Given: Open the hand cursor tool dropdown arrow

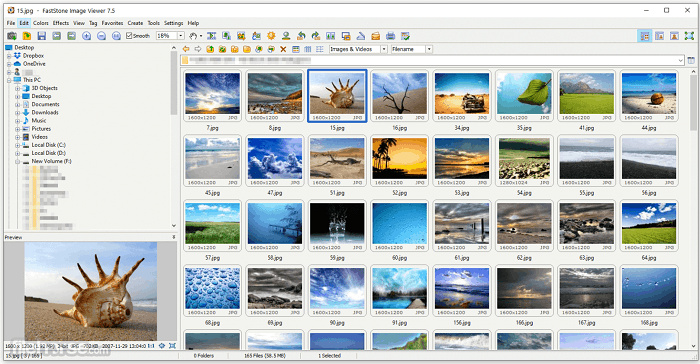Looking at the screenshot, I should (201, 36).
